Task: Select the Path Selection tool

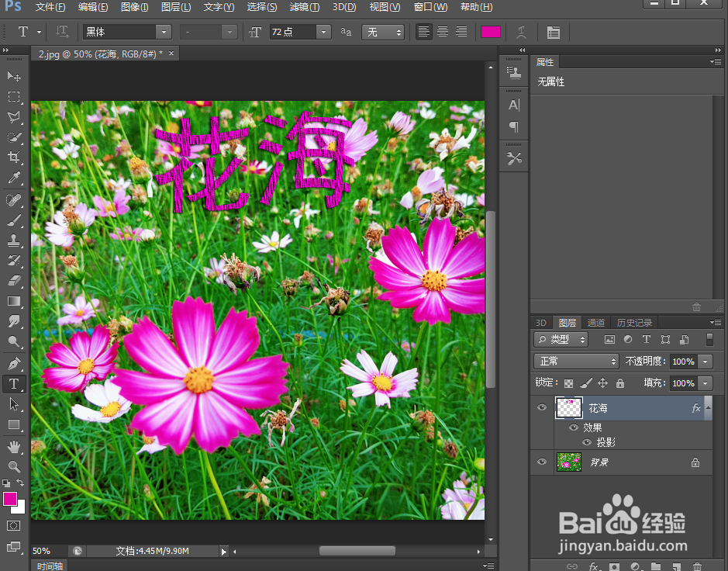Action: click(x=14, y=404)
